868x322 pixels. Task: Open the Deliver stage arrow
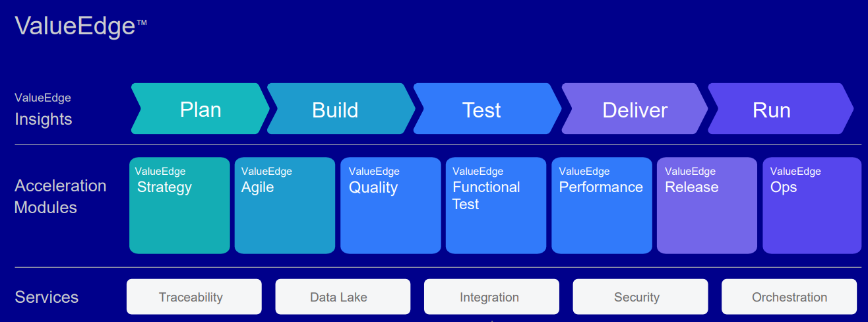[635, 109]
